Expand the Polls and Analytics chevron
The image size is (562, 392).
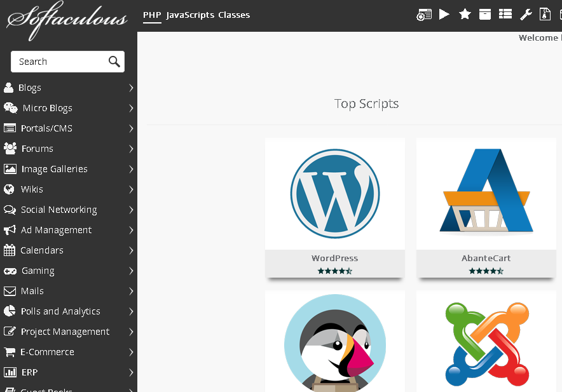coord(131,311)
